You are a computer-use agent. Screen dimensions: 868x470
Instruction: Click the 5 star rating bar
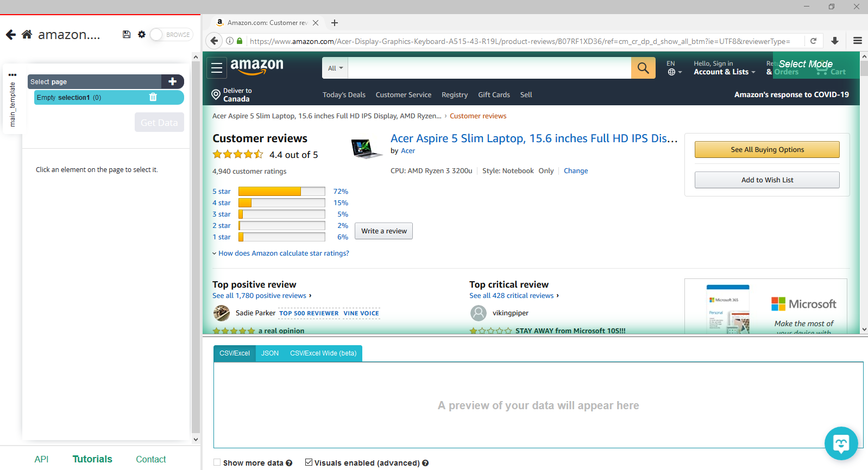coord(282,191)
